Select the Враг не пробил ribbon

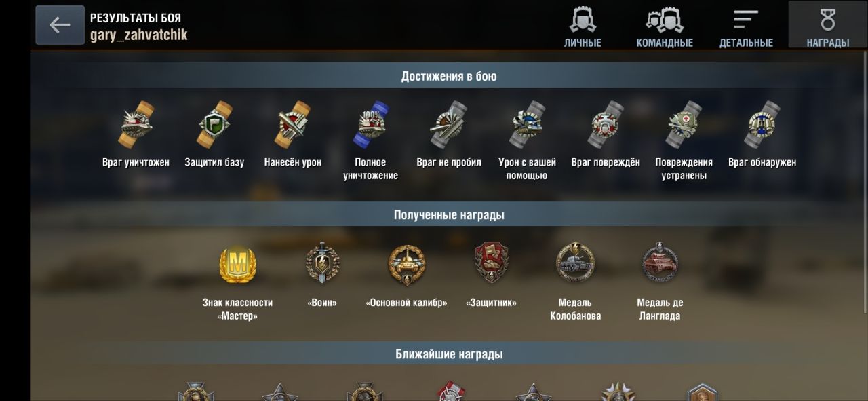(x=448, y=125)
